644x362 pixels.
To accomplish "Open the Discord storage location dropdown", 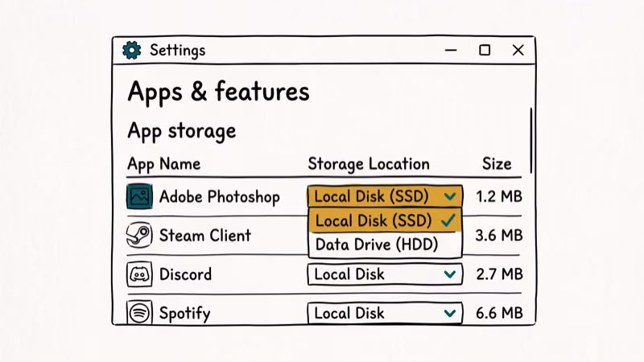I will pos(385,274).
